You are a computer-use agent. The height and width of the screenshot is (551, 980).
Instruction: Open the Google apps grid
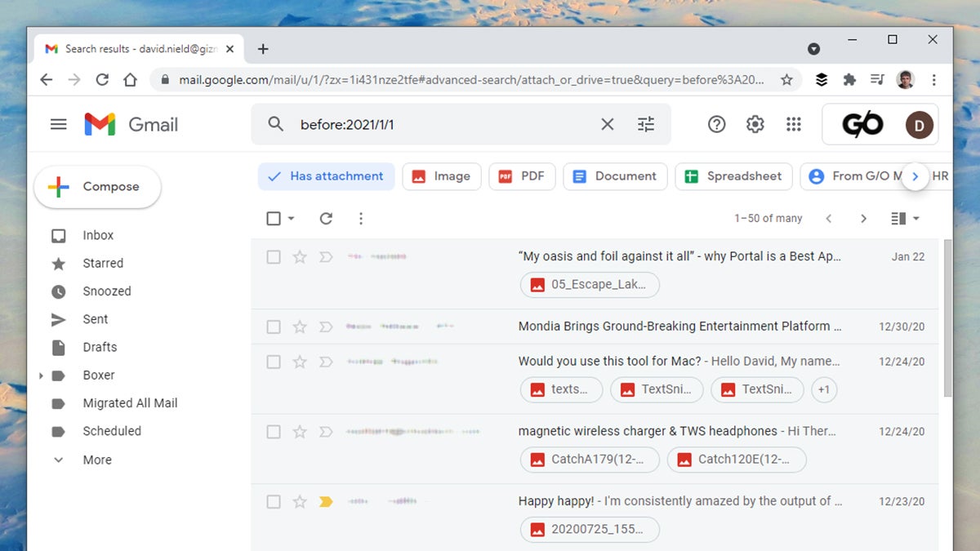[x=793, y=124]
